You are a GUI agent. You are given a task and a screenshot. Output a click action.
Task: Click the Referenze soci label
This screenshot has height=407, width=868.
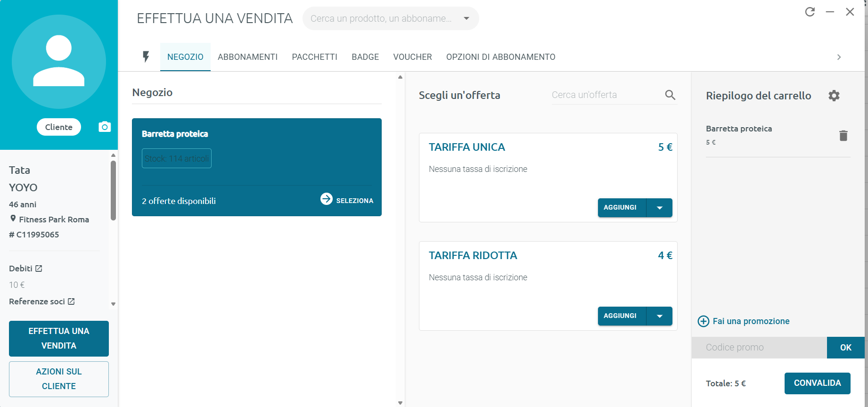click(x=37, y=301)
